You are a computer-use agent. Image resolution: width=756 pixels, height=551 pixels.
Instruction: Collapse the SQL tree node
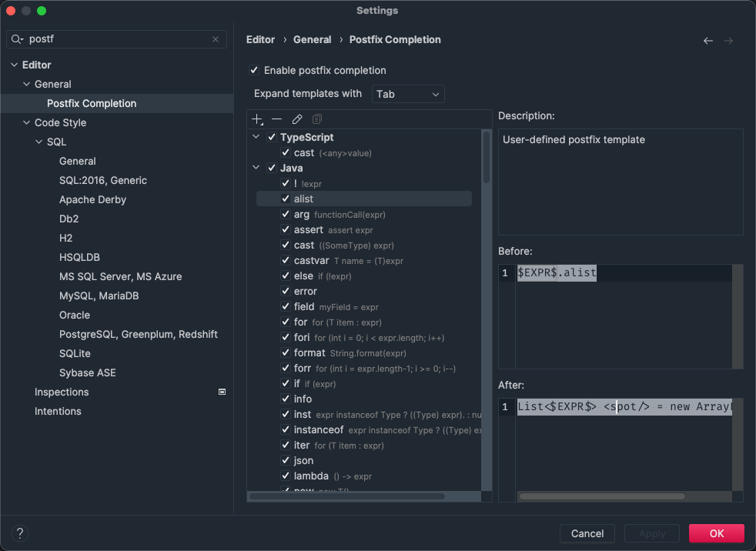38,142
